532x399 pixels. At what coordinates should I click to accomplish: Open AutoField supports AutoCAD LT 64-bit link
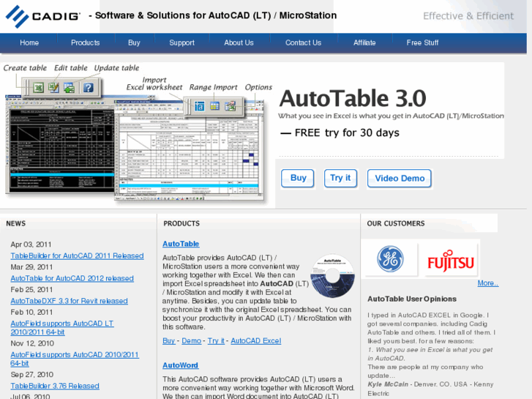point(62,328)
